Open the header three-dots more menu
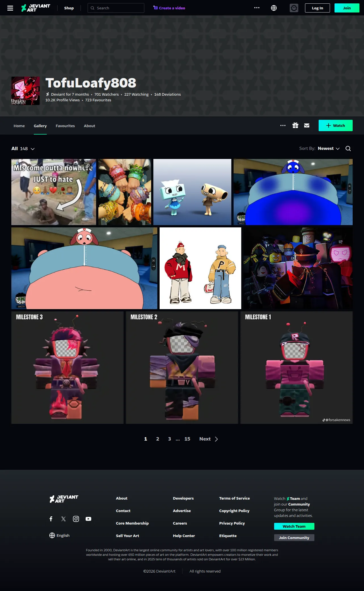The image size is (364, 591). click(x=257, y=8)
